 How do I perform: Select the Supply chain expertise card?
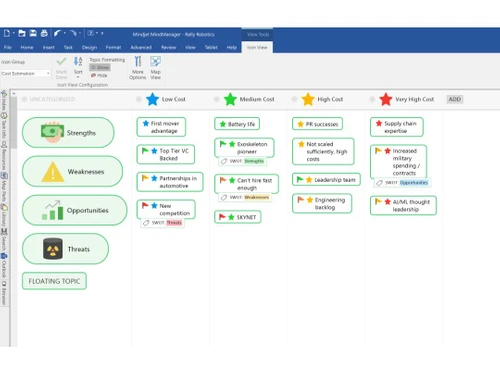click(x=397, y=127)
